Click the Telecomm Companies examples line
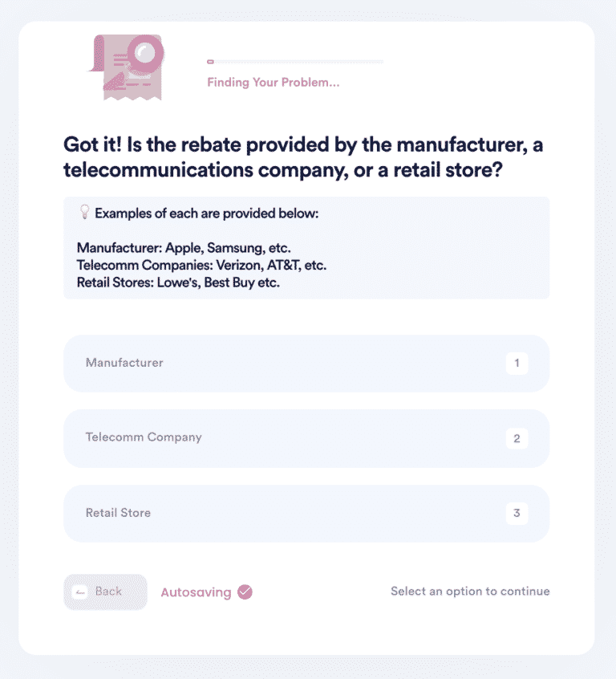The height and width of the screenshot is (679, 616). (201, 265)
